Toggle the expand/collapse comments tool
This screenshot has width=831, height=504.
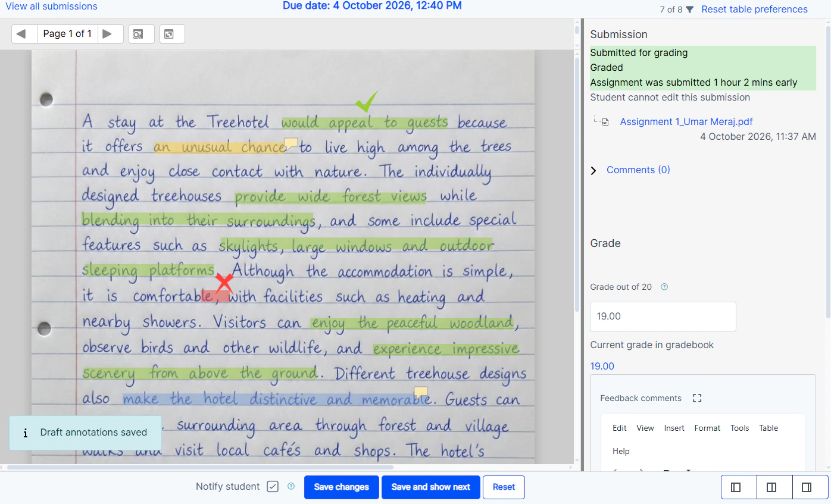click(x=172, y=34)
